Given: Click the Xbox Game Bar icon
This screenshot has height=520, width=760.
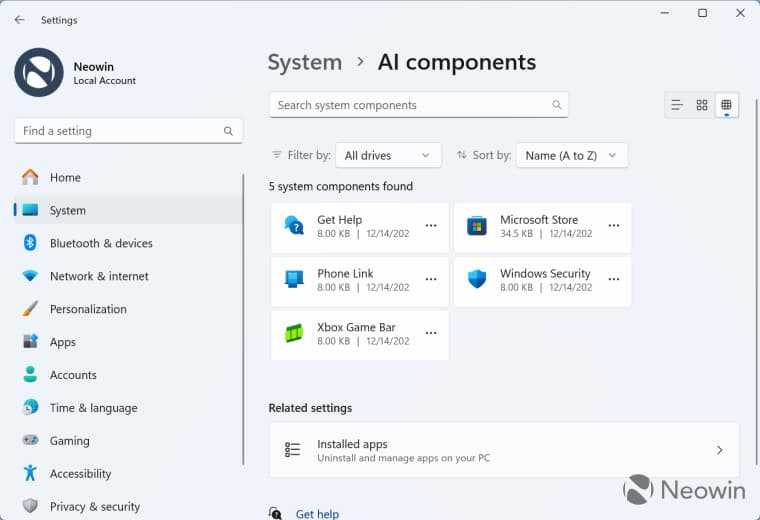Looking at the screenshot, I should pos(294,334).
